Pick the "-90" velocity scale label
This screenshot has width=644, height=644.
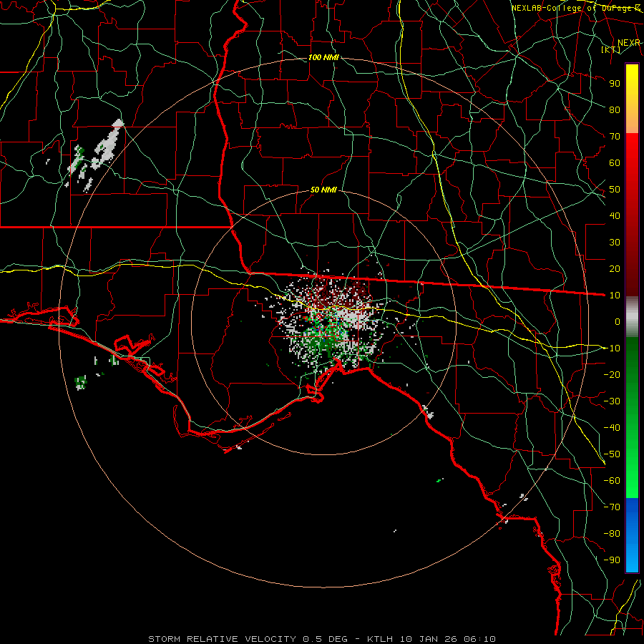tap(612, 560)
